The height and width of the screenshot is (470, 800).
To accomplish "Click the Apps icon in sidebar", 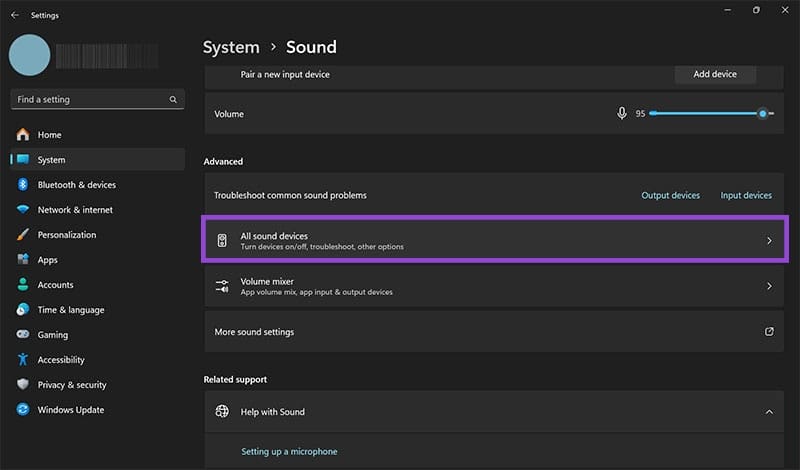I will (23, 259).
